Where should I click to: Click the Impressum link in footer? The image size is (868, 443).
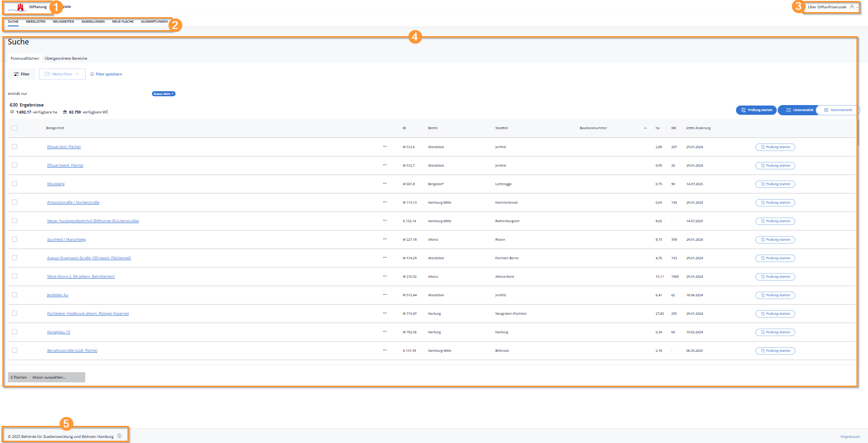click(x=850, y=437)
